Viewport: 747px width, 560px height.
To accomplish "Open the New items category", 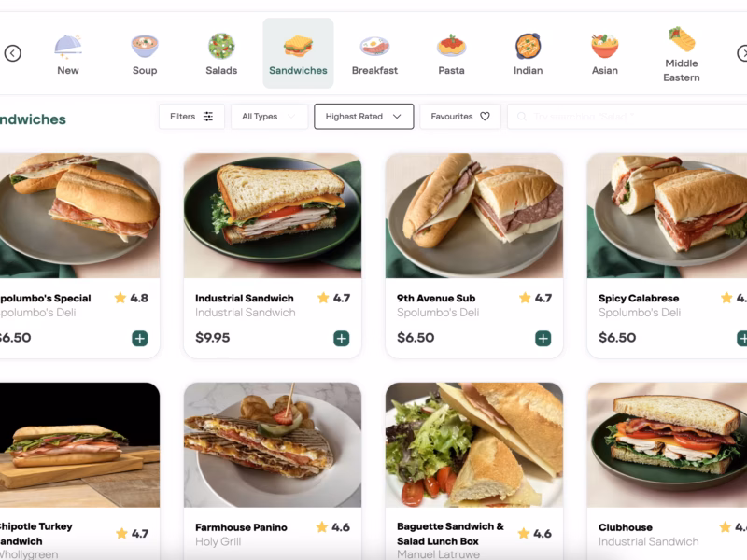I will point(68,53).
